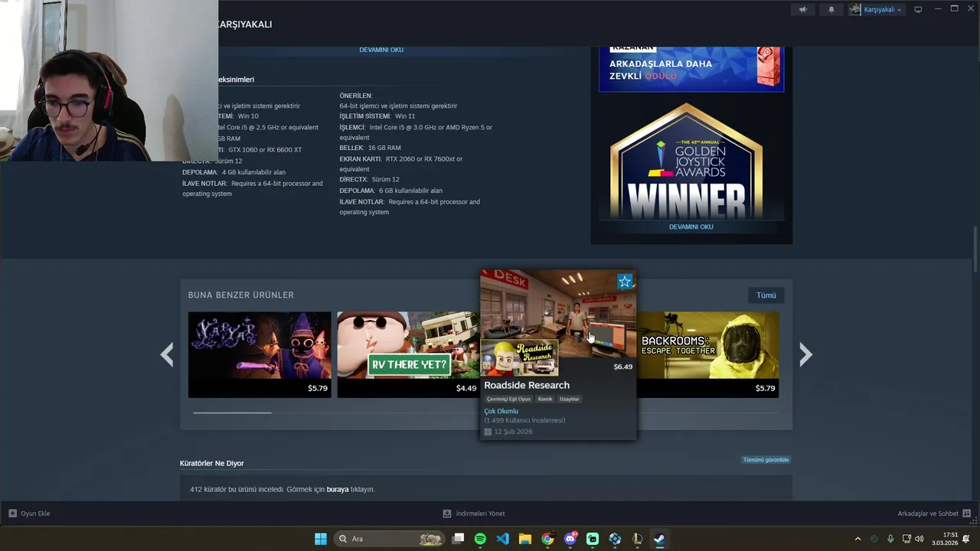Click the Uzaylılar tag
980x551 pixels.
point(569,399)
